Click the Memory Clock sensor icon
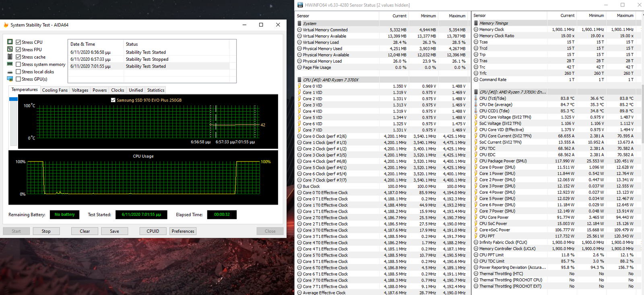644x295 pixels. [476, 29]
